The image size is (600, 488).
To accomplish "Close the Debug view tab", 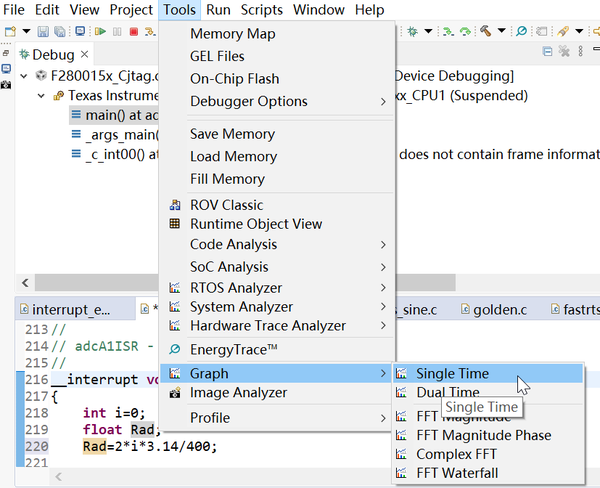I will (x=85, y=55).
